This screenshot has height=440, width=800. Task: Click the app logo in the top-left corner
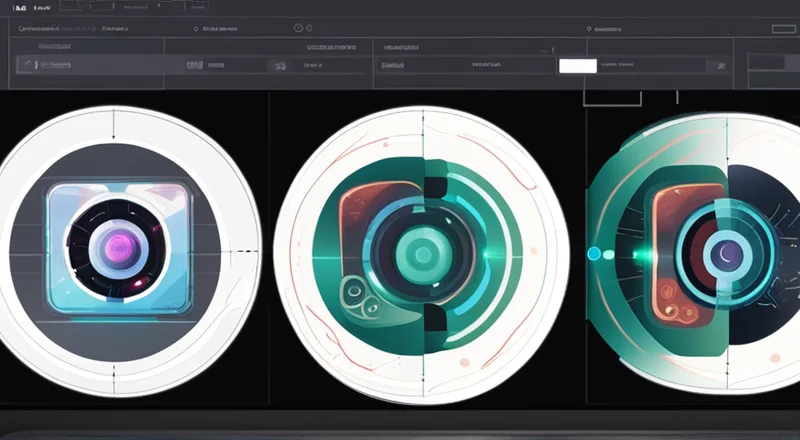click(20, 8)
